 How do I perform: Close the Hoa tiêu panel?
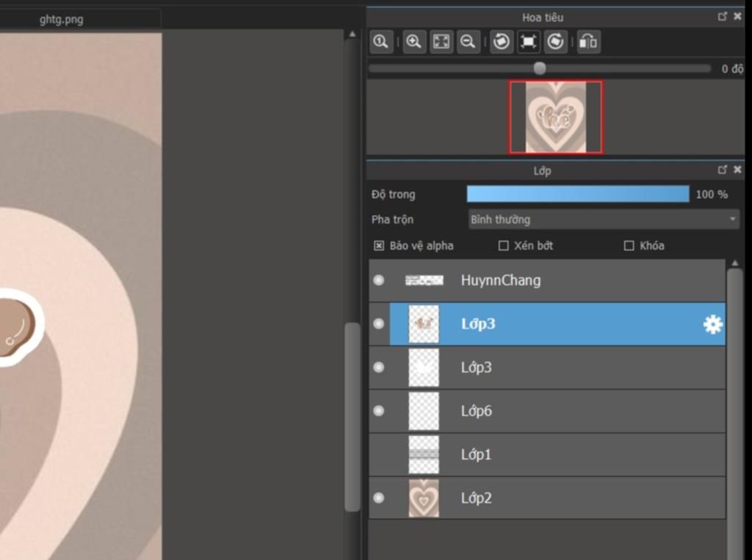coord(737,17)
